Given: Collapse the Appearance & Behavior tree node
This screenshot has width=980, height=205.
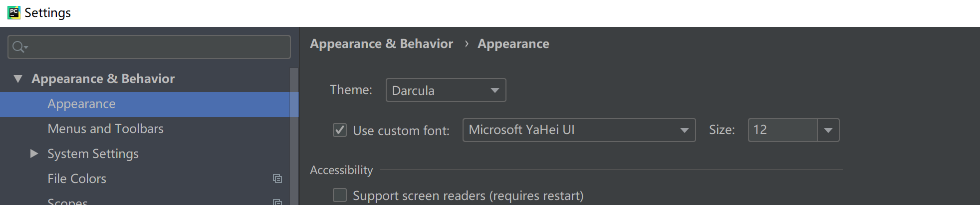Looking at the screenshot, I should click(x=18, y=78).
